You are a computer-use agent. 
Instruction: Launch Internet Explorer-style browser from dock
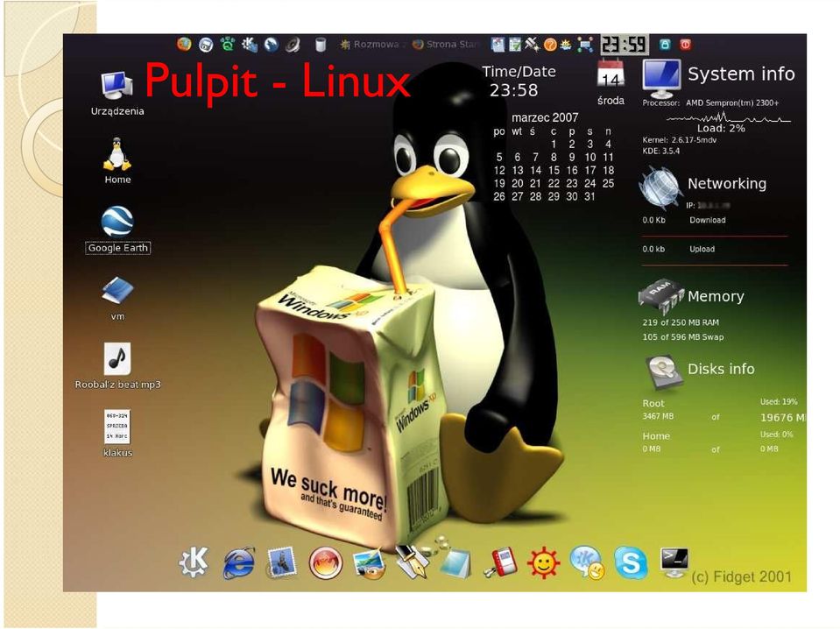(x=238, y=563)
